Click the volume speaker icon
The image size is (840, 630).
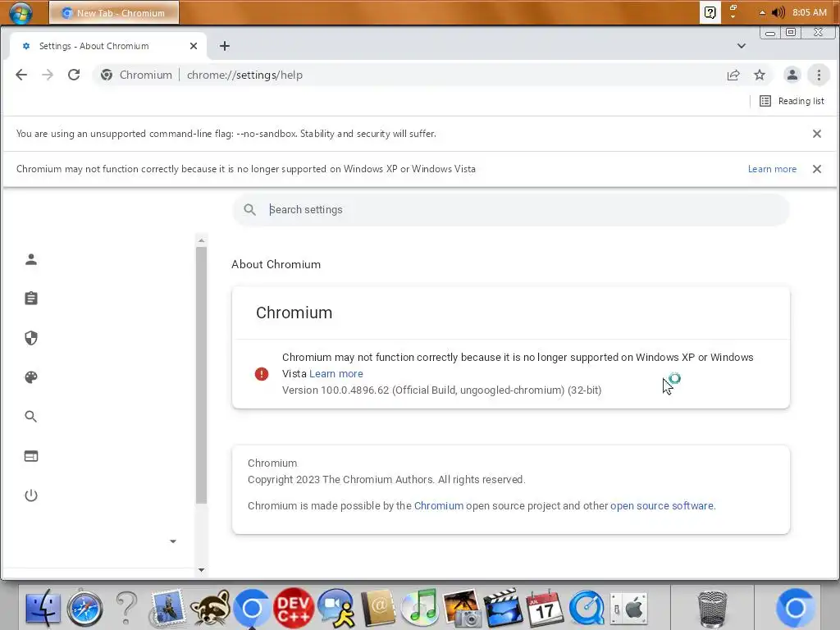pos(778,12)
